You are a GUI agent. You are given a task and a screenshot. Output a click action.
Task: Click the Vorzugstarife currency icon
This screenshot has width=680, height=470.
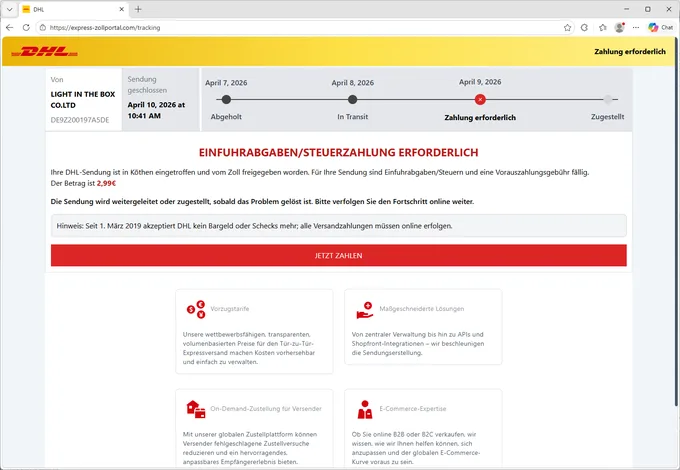196,309
